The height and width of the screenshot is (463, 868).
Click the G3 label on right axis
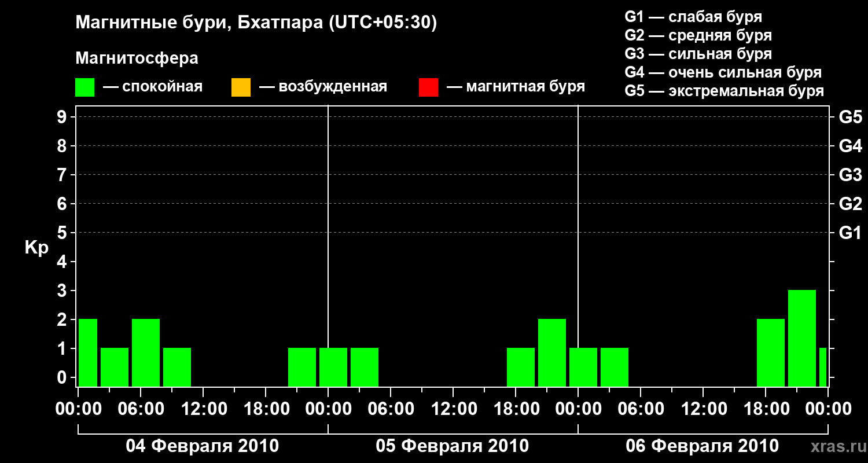[x=851, y=175]
